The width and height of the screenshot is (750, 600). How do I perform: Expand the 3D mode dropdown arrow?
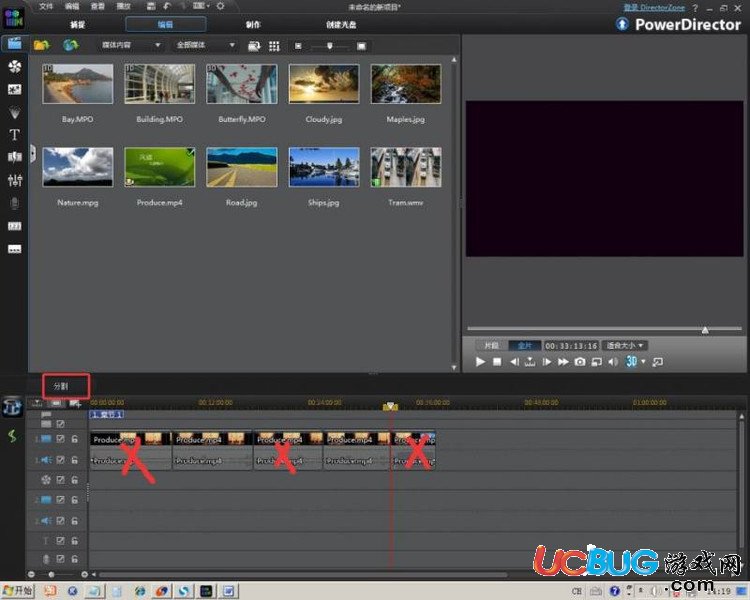[643, 361]
